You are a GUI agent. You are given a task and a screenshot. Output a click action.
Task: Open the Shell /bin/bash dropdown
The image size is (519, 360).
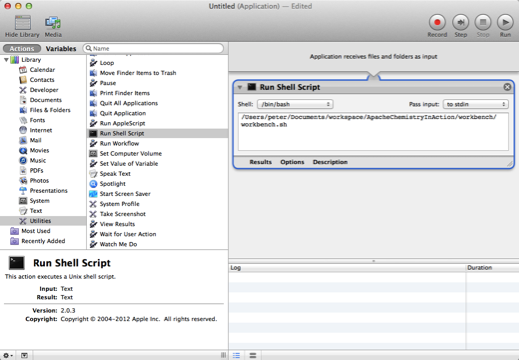click(x=295, y=104)
